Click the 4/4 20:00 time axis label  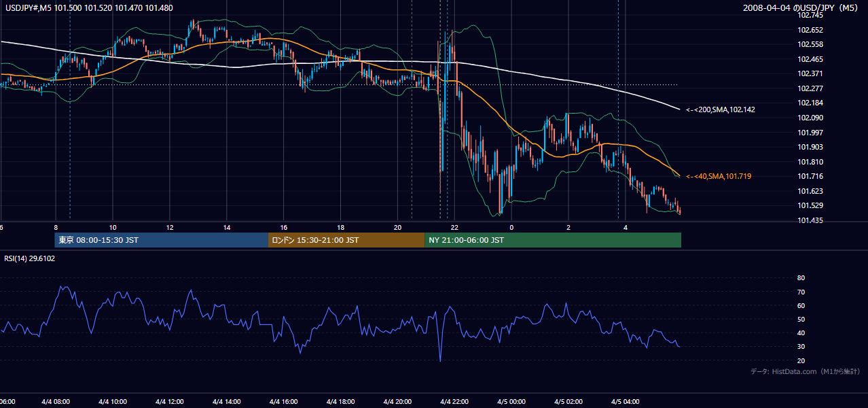point(398,402)
